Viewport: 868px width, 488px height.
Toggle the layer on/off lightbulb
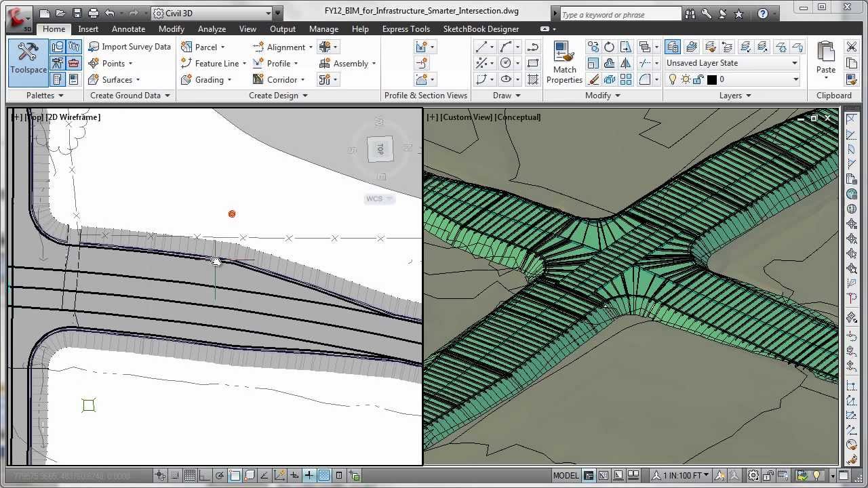[673, 79]
